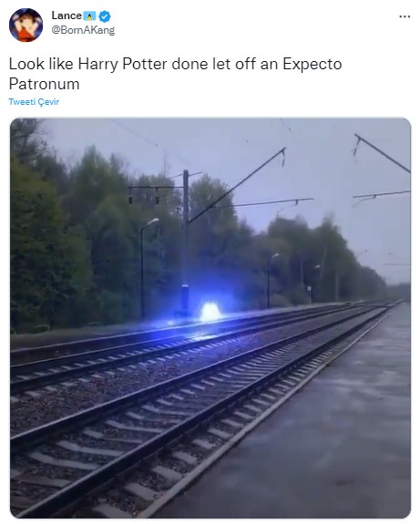Image resolution: width=420 pixels, height=524 pixels.
Task: Open the display name Lance profile link
Action: click(x=67, y=15)
